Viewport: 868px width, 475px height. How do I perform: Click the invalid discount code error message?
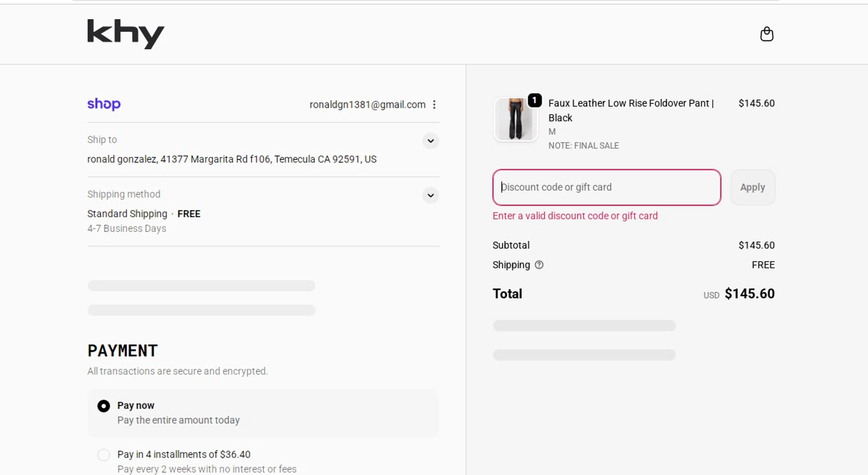coord(575,216)
